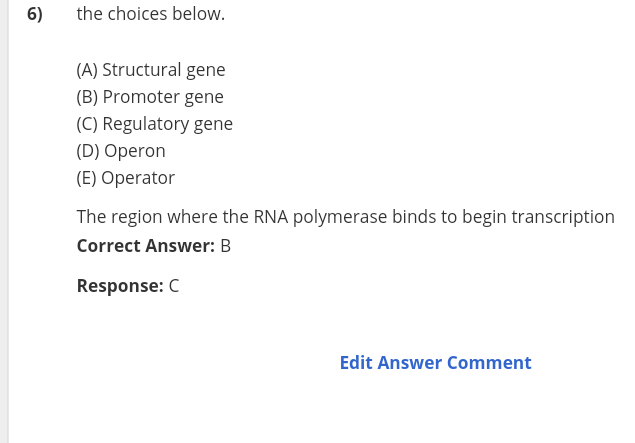This screenshot has height=443, width=635.
Task: Select choice (C) Regulatory gene
Action: 154,124
